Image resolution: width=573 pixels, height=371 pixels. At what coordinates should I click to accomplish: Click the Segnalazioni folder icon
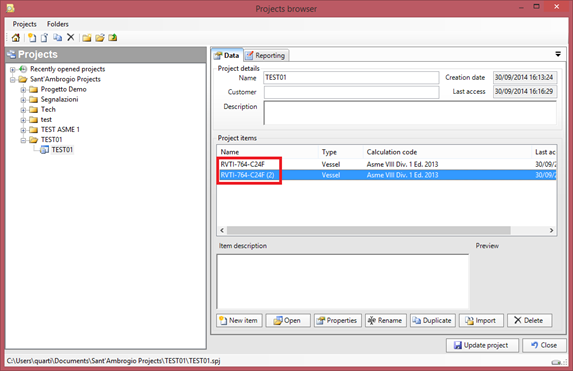(34, 99)
